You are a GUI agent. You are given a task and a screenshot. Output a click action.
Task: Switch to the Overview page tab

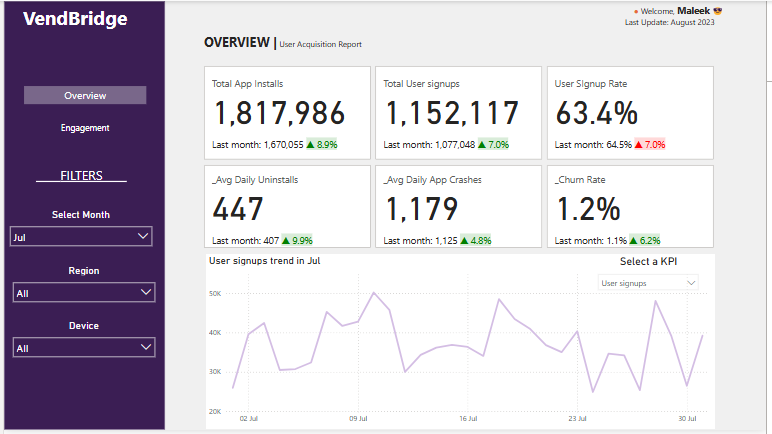click(x=85, y=96)
